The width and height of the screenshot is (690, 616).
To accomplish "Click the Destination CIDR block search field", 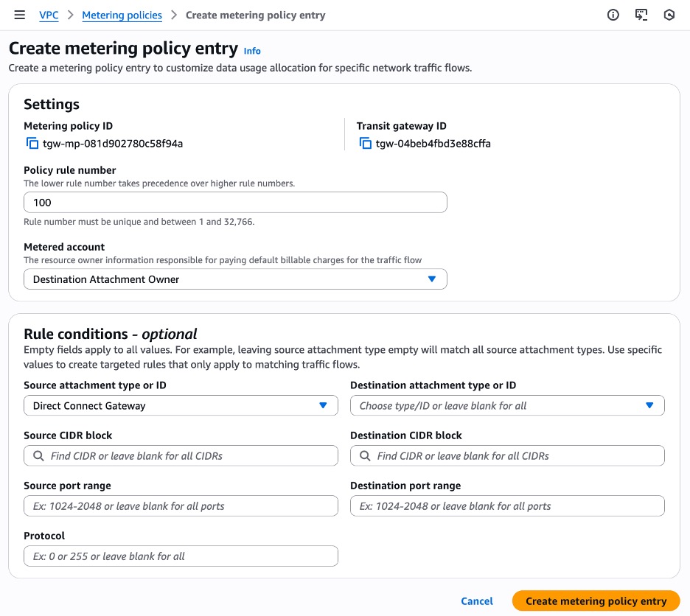I will [x=507, y=456].
